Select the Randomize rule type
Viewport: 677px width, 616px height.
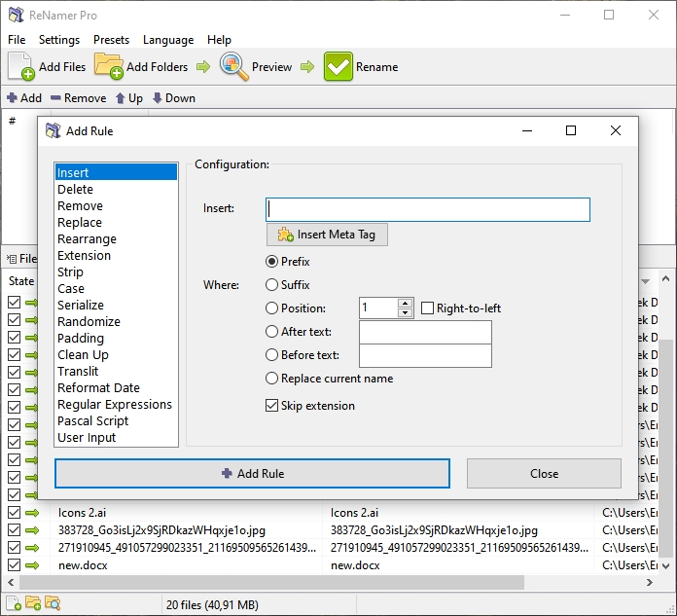point(116,321)
